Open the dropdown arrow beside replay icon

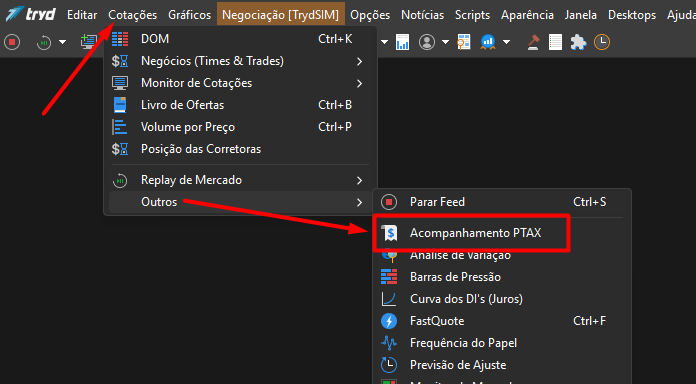point(63,42)
